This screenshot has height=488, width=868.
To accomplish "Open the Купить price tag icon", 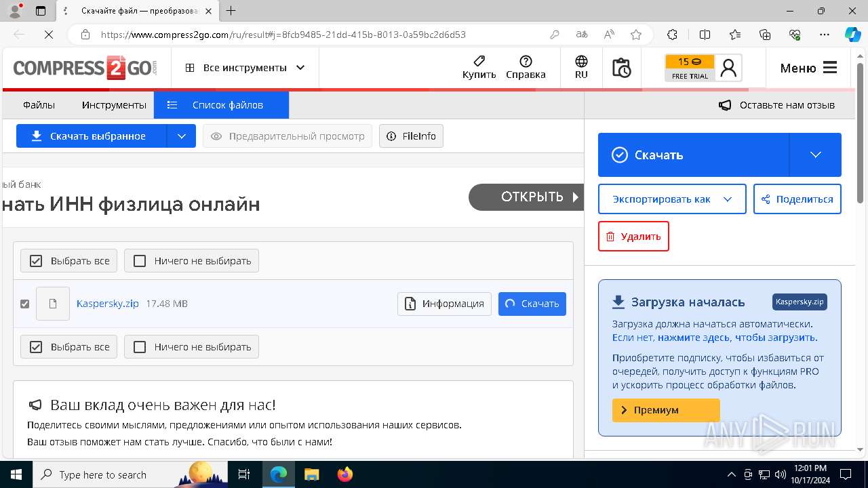I will [479, 68].
